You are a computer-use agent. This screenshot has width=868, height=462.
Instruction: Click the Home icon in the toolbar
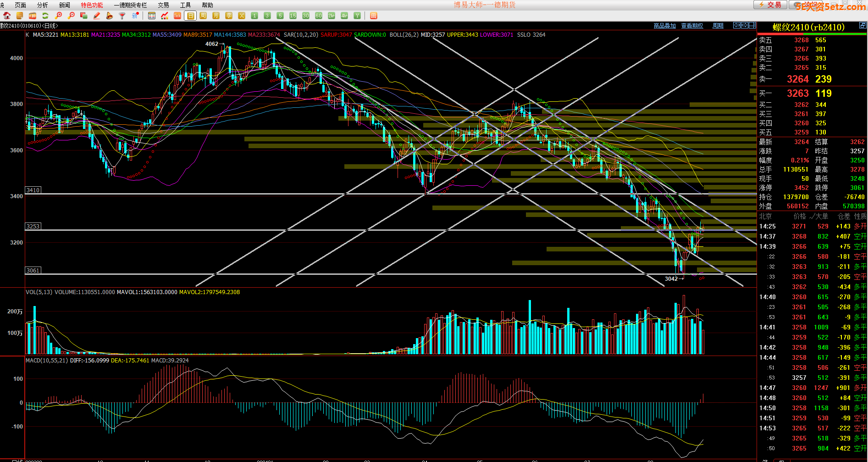7,16
